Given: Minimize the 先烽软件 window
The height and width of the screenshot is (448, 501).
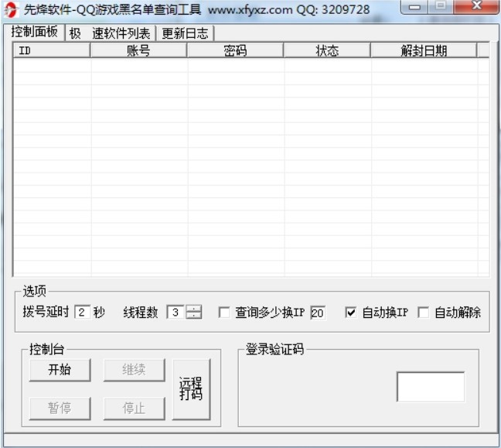Looking at the screenshot, I should click(414, 7).
